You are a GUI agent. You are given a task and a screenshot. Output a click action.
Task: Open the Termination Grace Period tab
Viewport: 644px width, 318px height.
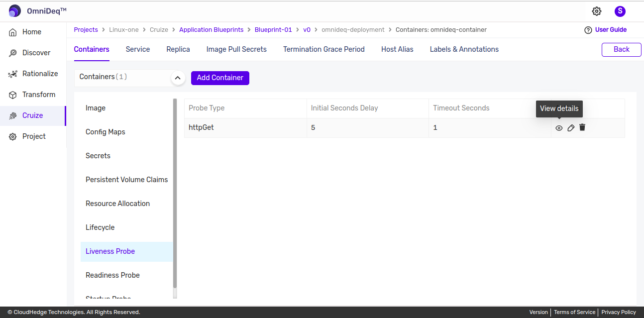324,49
